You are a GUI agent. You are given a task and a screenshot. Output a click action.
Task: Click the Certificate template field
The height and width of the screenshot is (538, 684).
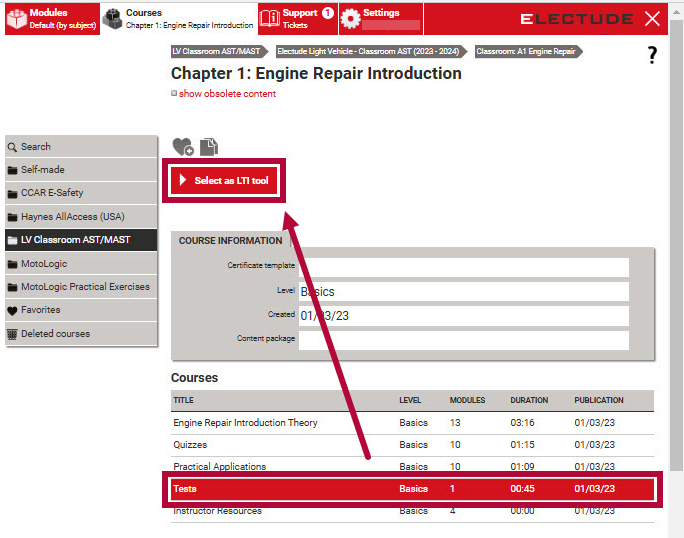tap(464, 267)
